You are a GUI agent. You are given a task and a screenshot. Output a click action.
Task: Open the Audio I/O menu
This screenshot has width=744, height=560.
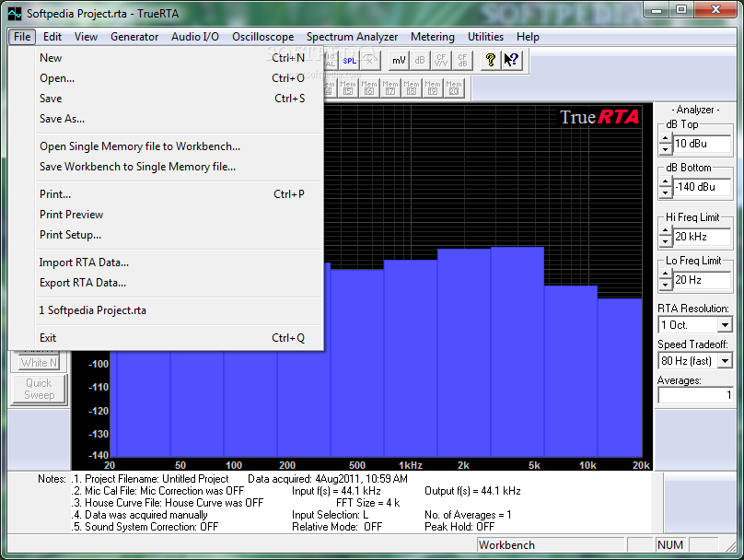click(195, 37)
